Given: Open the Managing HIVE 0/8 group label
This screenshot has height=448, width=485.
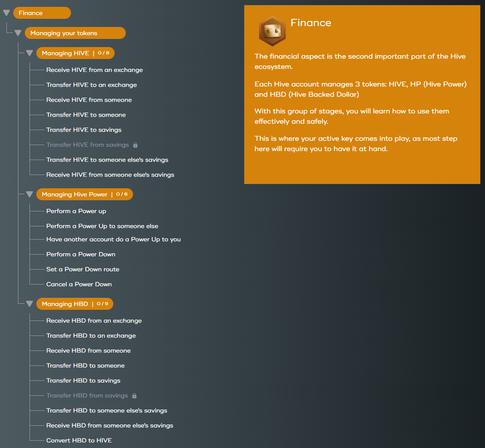Looking at the screenshot, I should [75, 53].
